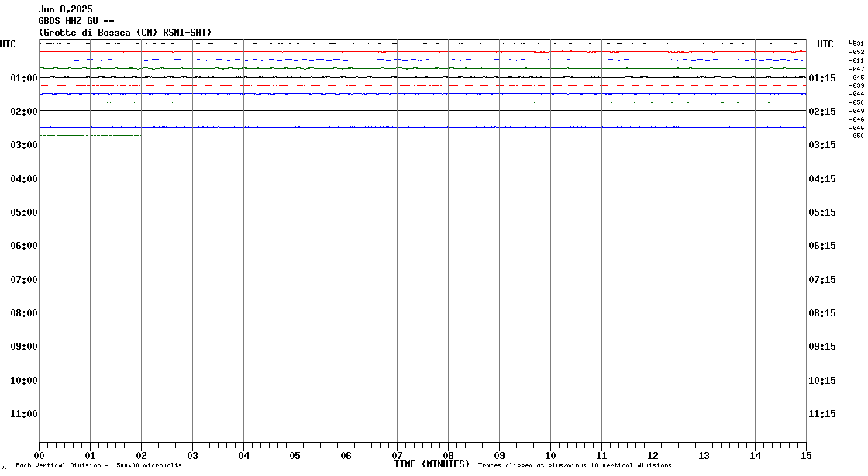
Task: Click minute tick label '04' on axis
Action: pos(243,456)
